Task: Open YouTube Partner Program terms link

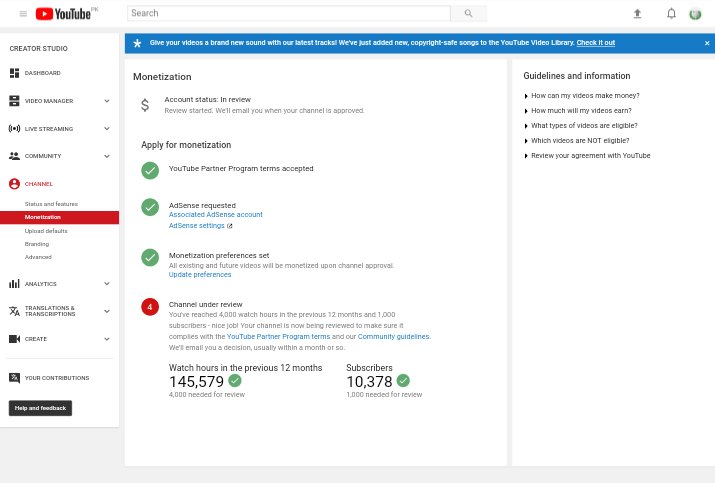Action: click(278, 337)
